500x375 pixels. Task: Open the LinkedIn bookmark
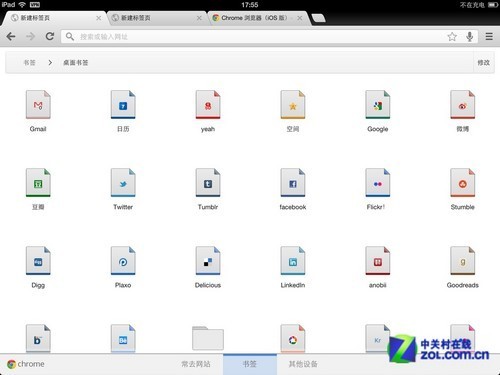pyautogui.click(x=293, y=267)
